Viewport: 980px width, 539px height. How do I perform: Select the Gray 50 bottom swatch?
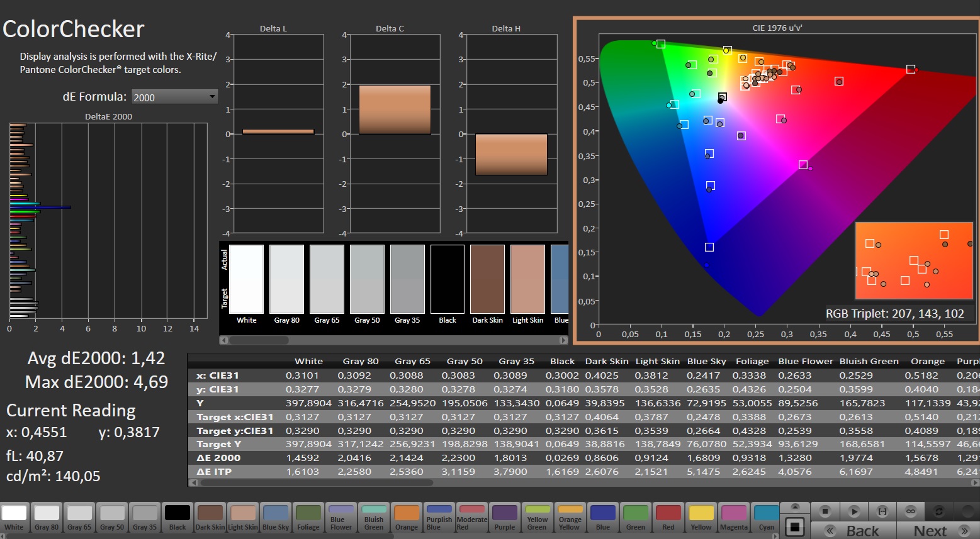pyautogui.click(x=112, y=518)
